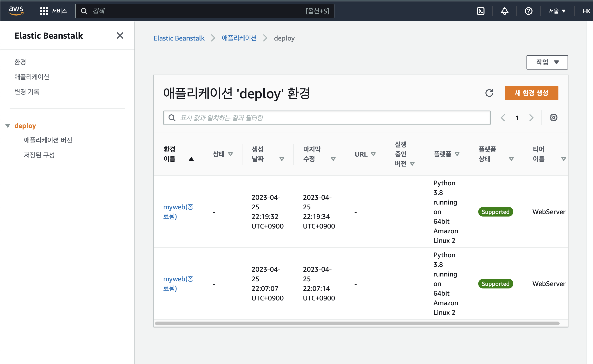Click WebServer tier in 22:19:32 row

(549, 212)
